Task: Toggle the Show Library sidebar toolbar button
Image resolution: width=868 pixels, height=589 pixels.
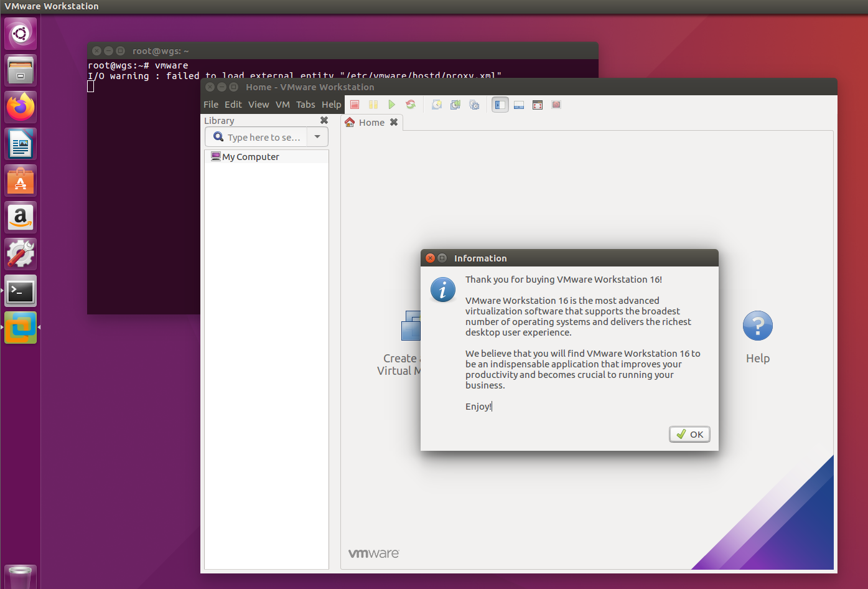Action: 500,105
